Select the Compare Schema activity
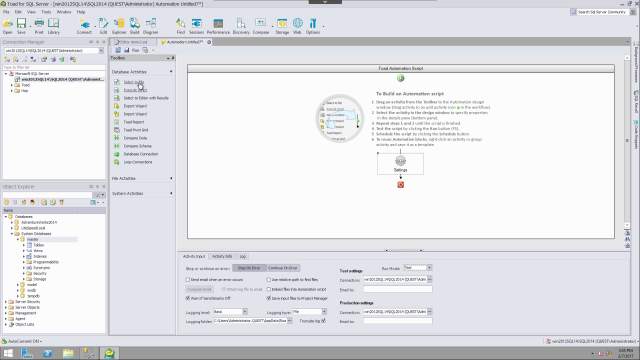 [x=137, y=146]
